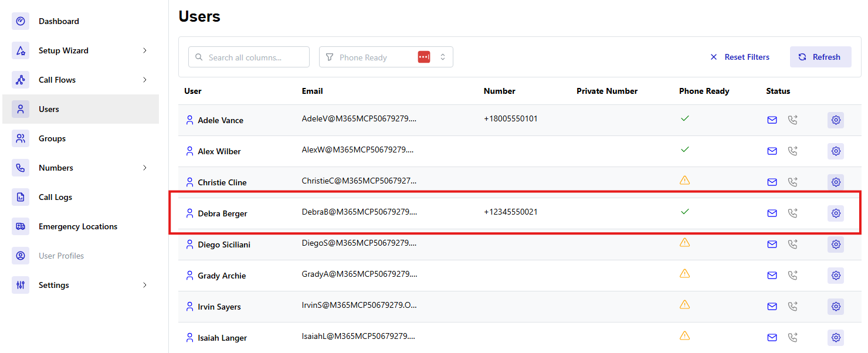Viewport: 868px width, 353px height.
Task: Click the mail icon in Adele Vance's row
Action: coord(772,120)
